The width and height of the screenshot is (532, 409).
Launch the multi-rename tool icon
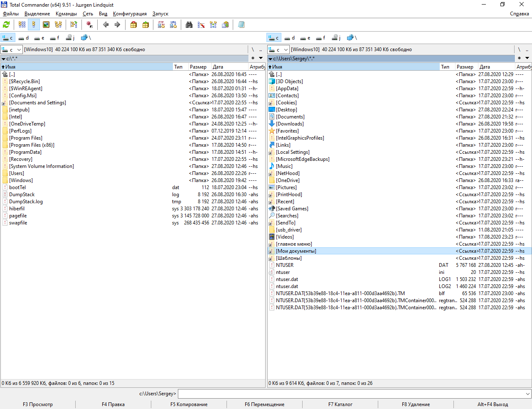coord(201,25)
